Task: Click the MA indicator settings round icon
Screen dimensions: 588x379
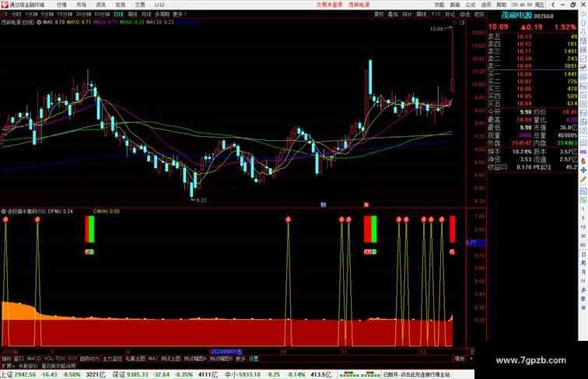Action: click(x=39, y=23)
